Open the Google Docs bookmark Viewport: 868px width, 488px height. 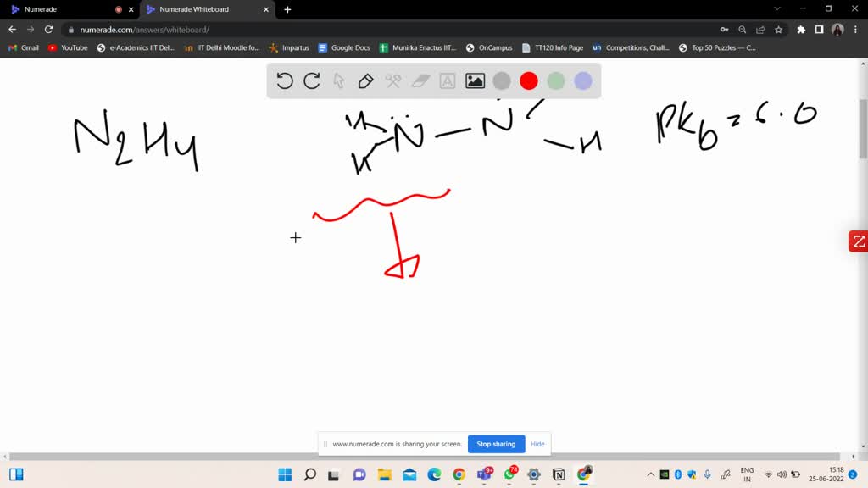pyautogui.click(x=344, y=47)
